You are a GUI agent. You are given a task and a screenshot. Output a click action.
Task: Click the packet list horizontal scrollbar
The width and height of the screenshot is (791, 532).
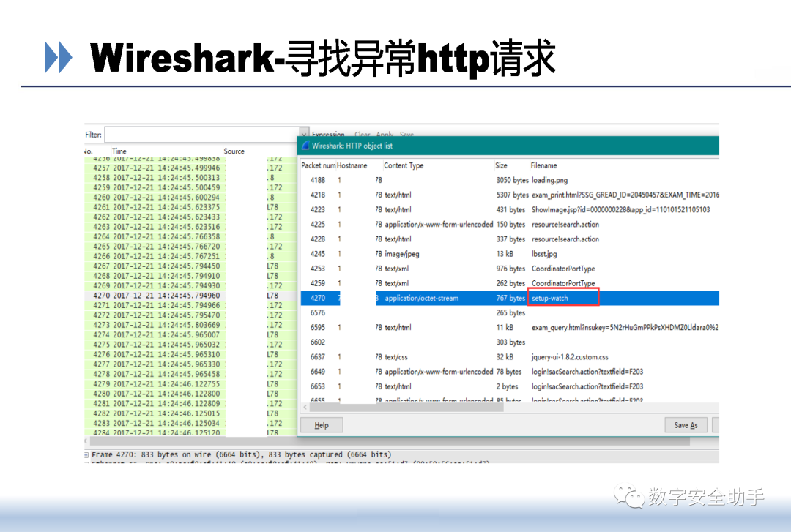click(x=388, y=441)
